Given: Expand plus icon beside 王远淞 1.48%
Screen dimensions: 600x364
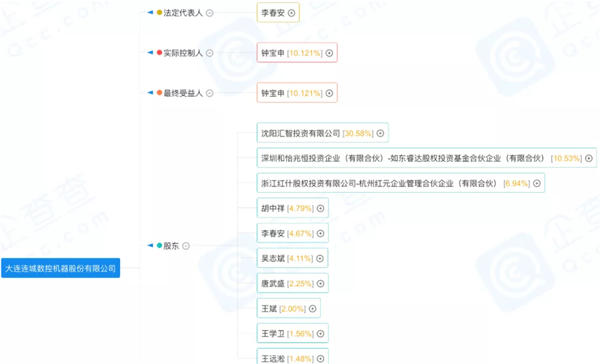Looking at the screenshot, I should click(x=320, y=359).
